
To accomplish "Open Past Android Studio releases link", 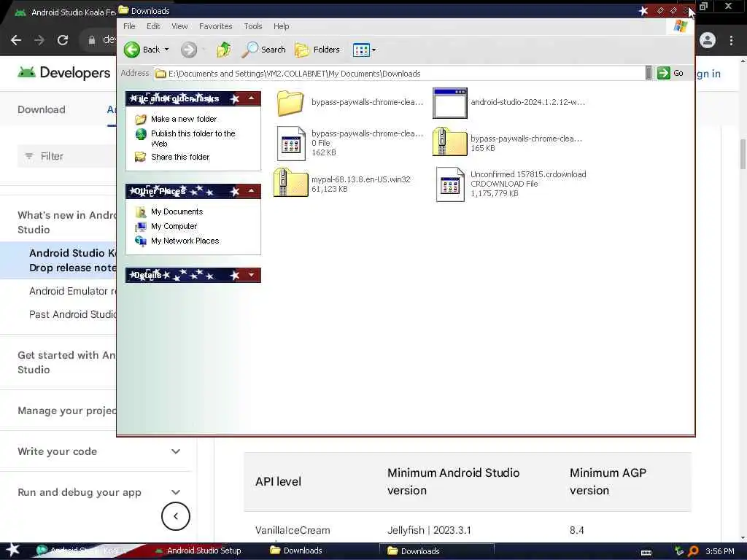I will (72, 314).
